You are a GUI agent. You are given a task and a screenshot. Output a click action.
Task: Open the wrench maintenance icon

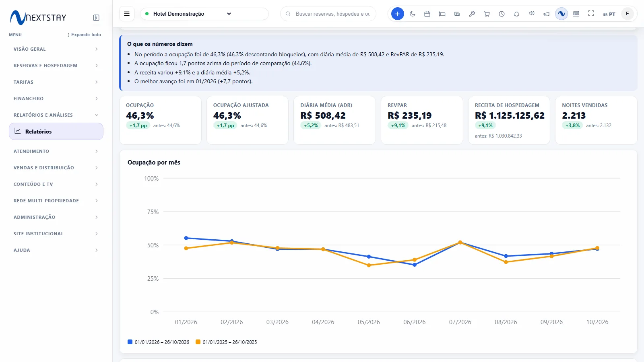click(472, 14)
